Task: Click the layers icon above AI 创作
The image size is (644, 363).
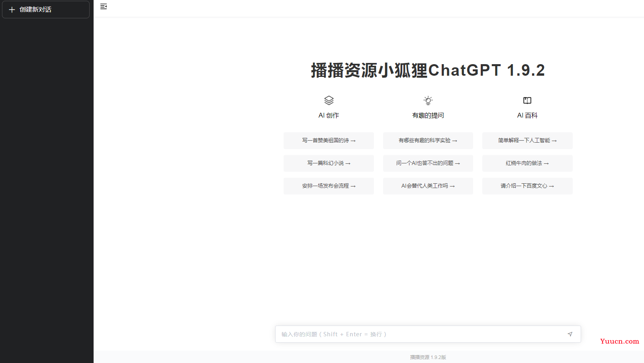Action: coord(329,100)
